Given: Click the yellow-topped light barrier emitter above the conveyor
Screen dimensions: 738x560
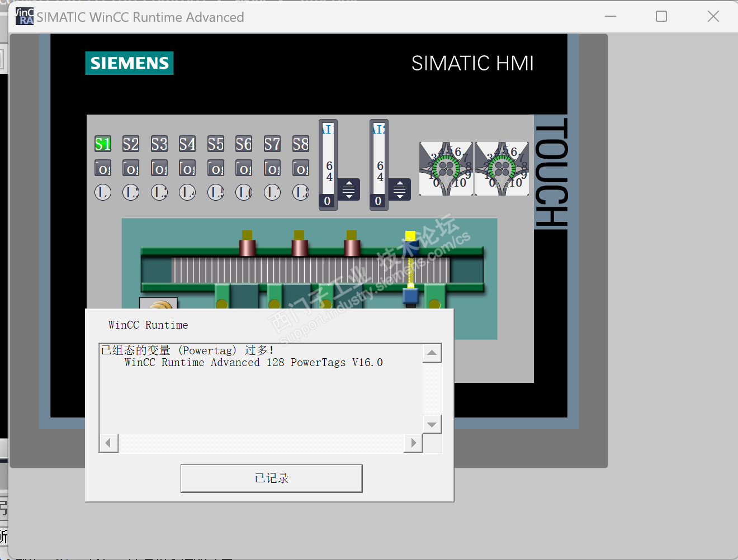Looking at the screenshot, I should coord(411,243).
